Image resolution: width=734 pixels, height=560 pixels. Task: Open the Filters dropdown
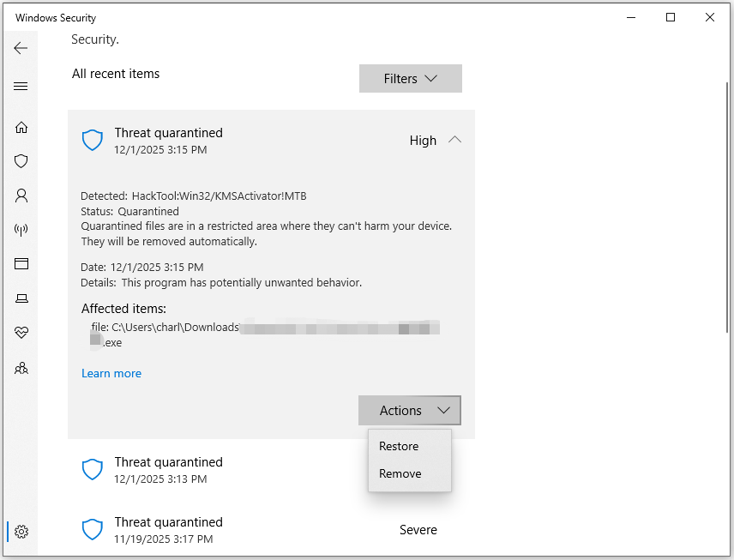click(x=410, y=78)
